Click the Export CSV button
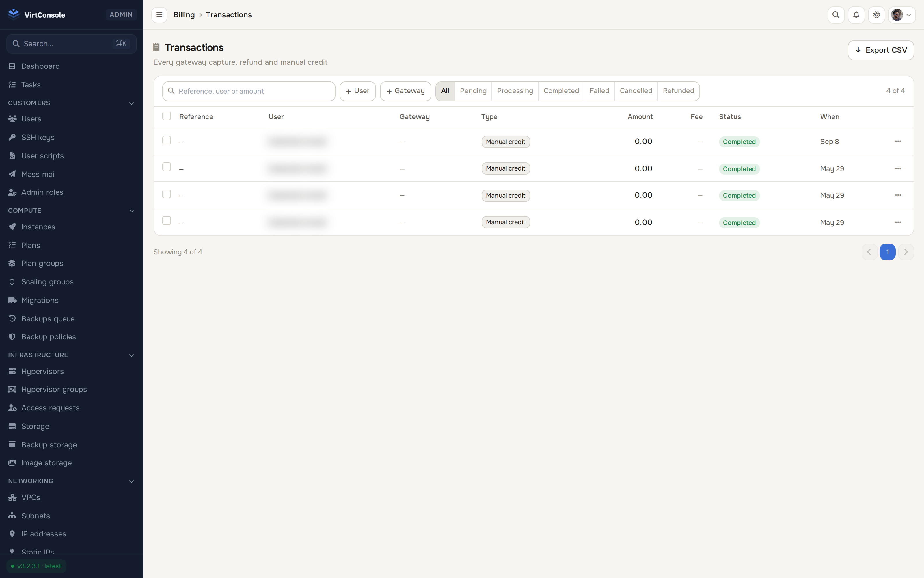Screen dimensions: 924x578 click(880, 50)
